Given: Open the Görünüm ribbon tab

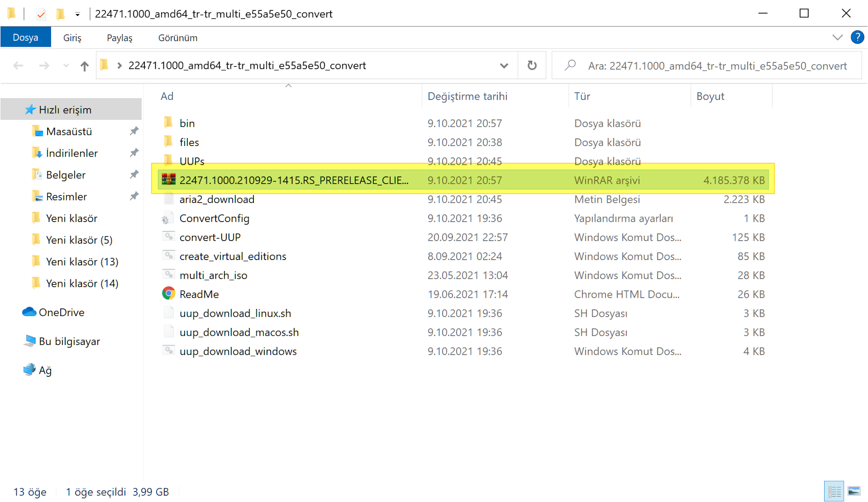Looking at the screenshot, I should (x=178, y=38).
